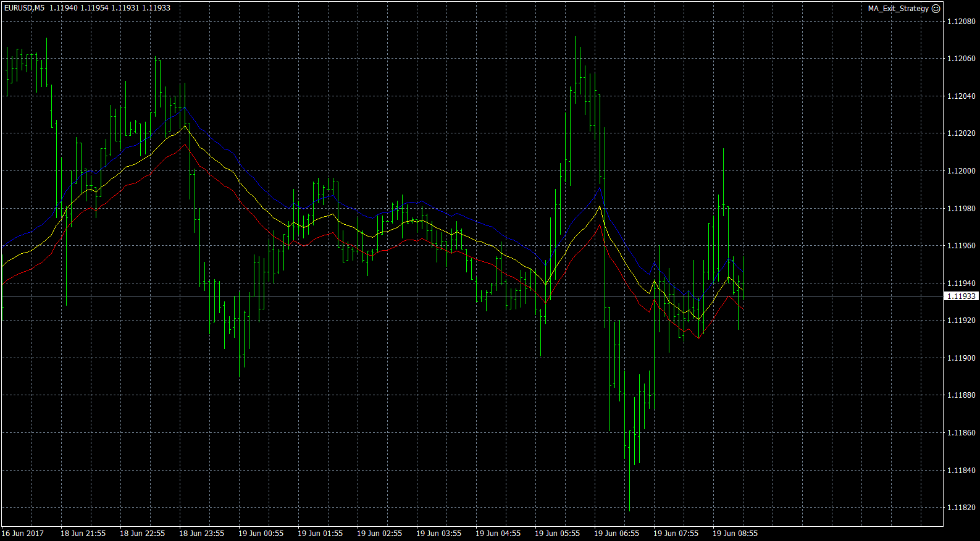This screenshot has height=541, width=980.
Task: Click the 1.12000 price scale label
Action: click(961, 171)
